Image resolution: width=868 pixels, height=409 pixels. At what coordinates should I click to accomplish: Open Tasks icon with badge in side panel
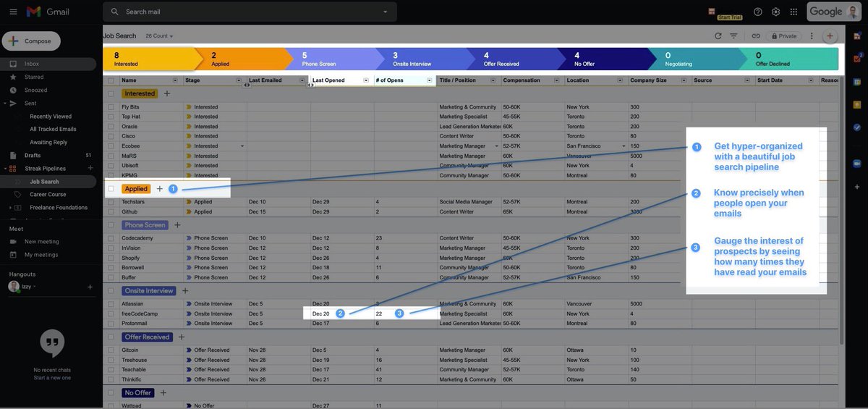[x=857, y=57]
